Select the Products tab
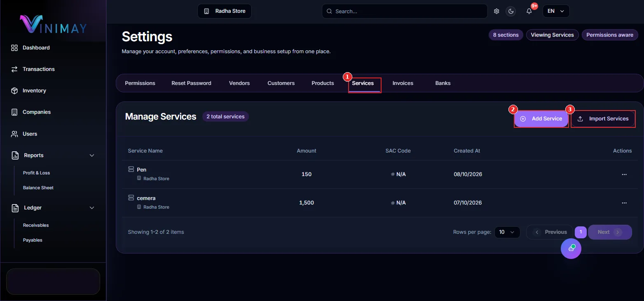644x301 pixels. point(323,83)
